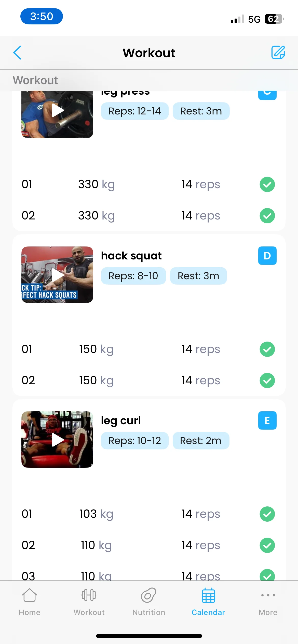Image resolution: width=298 pixels, height=644 pixels.
Task: Select the Calendar tab icon
Action: (x=208, y=595)
